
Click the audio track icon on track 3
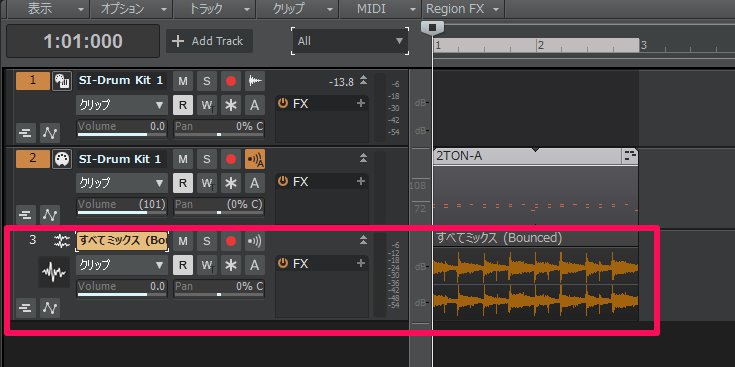(61, 241)
